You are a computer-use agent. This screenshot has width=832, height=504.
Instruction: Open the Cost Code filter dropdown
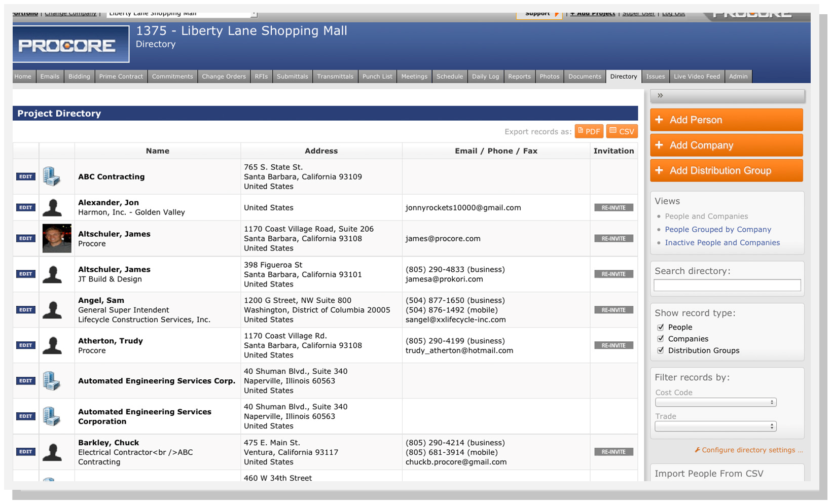tap(715, 403)
